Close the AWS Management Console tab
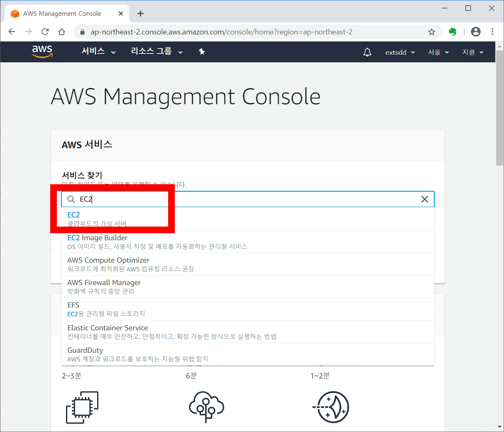Viewport: 504px width, 432px height. click(121, 14)
